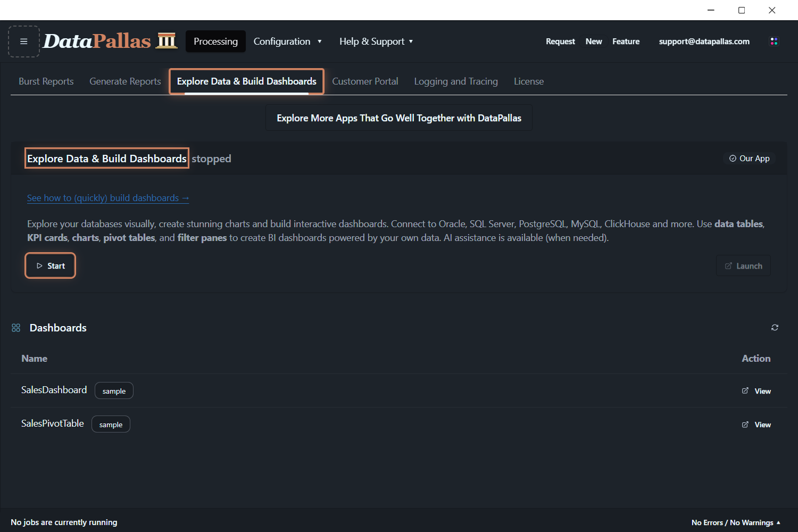Switch to the Generate Reports tab
The height and width of the screenshot is (532, 798).
[x=125, y=81]
